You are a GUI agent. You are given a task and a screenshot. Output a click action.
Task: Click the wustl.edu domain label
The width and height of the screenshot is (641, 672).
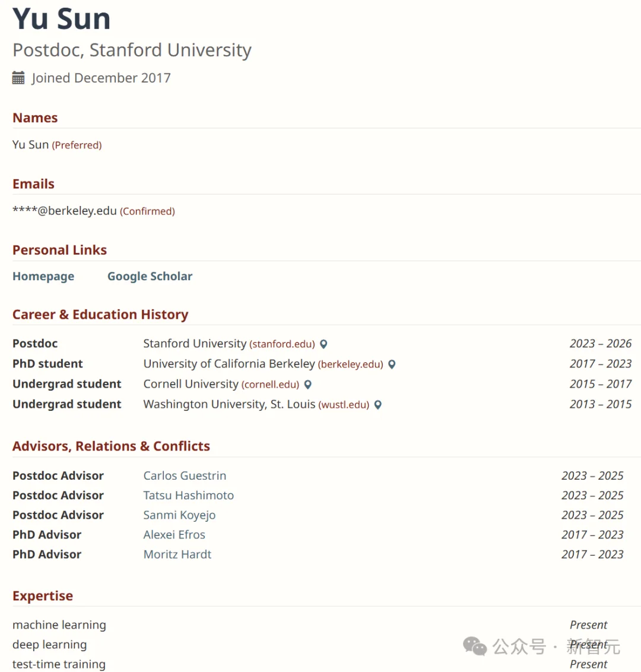click(344, 405)
